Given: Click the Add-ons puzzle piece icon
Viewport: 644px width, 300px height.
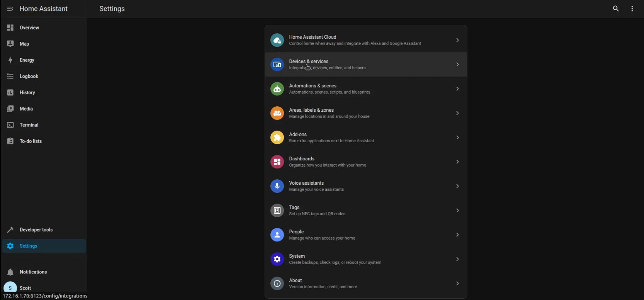Looking at the screenshot, I should pyautogui.click(x=277, y=138).
